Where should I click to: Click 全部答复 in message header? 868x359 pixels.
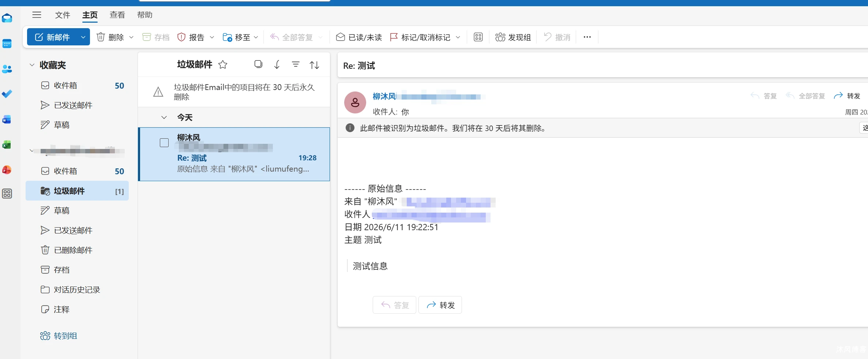click(x=805, y=96)
